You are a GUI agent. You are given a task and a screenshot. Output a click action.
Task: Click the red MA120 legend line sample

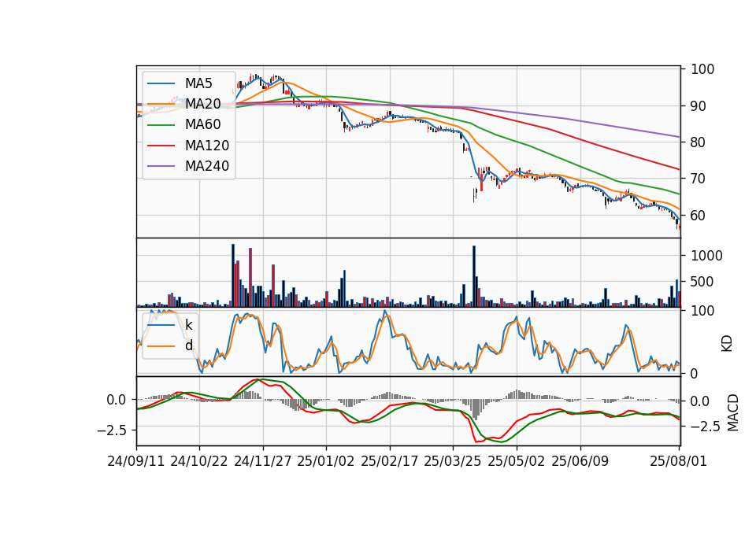click(x=161, y=146)
